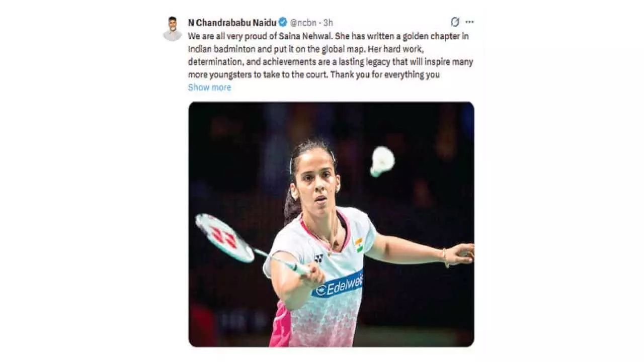Open the attached badminton player photo
644x362 pixels.
tap(331, 224)
